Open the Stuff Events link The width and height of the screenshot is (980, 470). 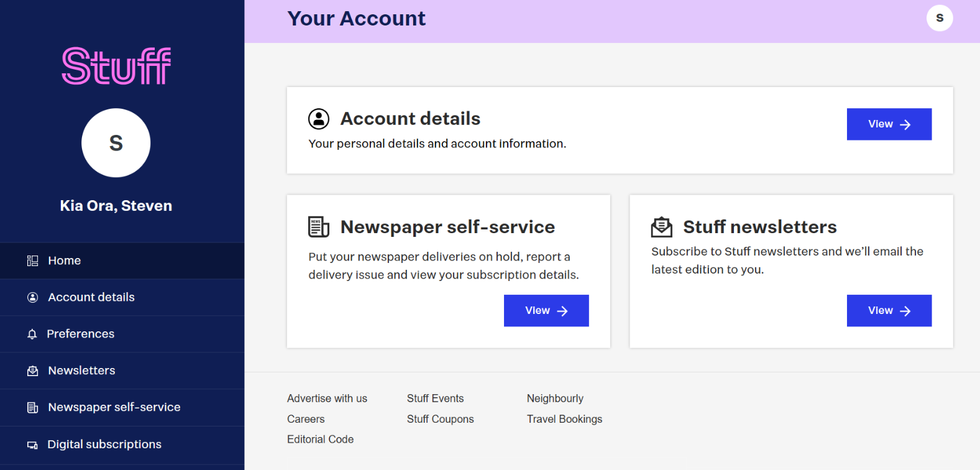pos(435,399)
